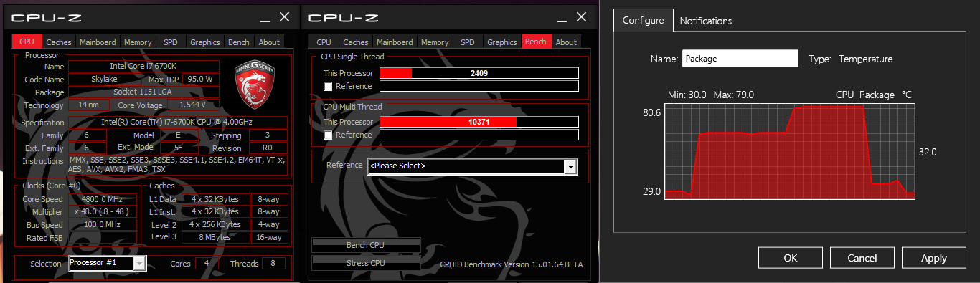Click the Stress CPU button
The width and height of the screenshot is (980, 283).
[x=367, y=263]
